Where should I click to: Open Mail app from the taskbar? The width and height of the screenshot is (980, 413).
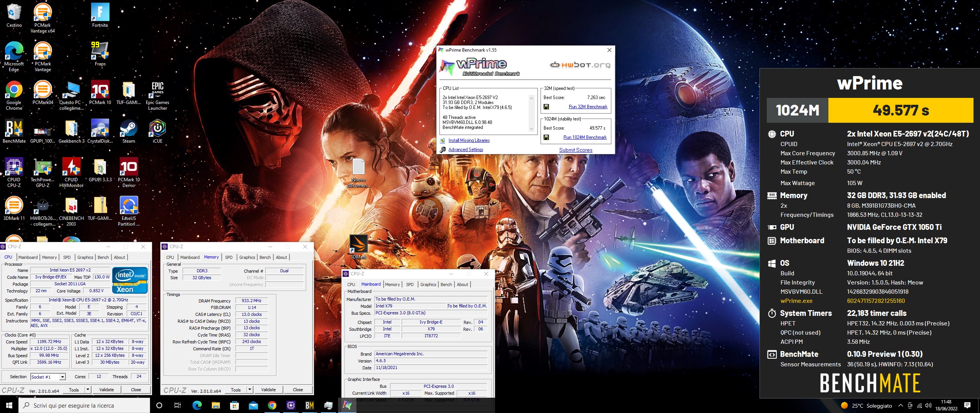[x=253, y=405]
